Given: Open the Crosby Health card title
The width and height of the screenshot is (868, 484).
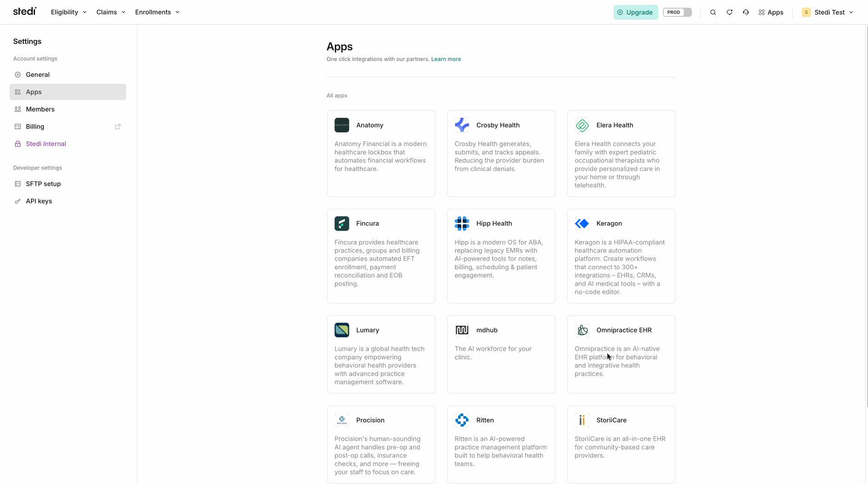Looking at the screenshot, I should click(498, 125).
